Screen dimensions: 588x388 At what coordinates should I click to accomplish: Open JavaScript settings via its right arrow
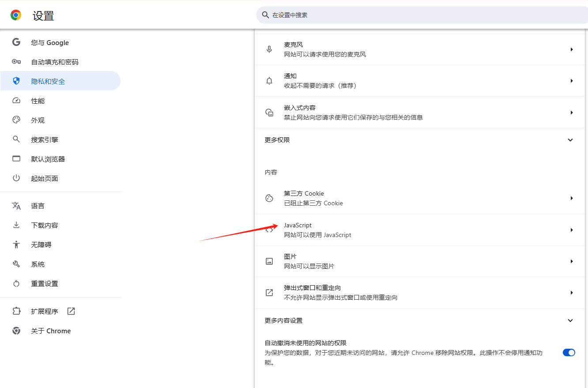pyautogui.click(x=572, y=230)
